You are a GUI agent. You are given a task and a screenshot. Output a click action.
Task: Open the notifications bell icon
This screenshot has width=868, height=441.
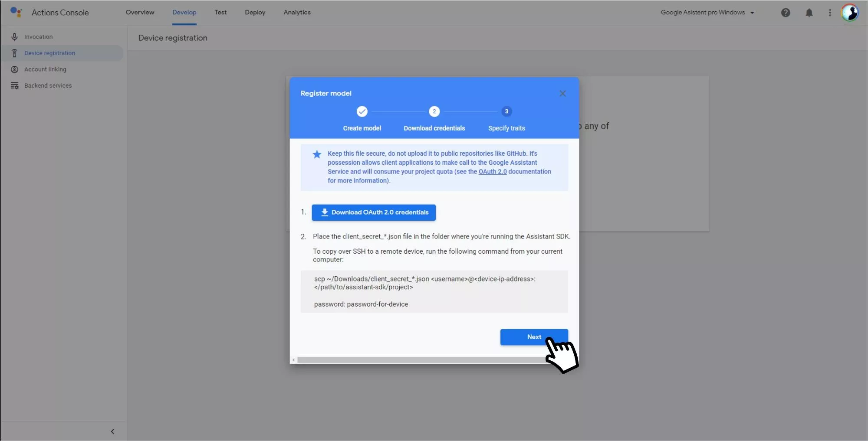(809, 13)
